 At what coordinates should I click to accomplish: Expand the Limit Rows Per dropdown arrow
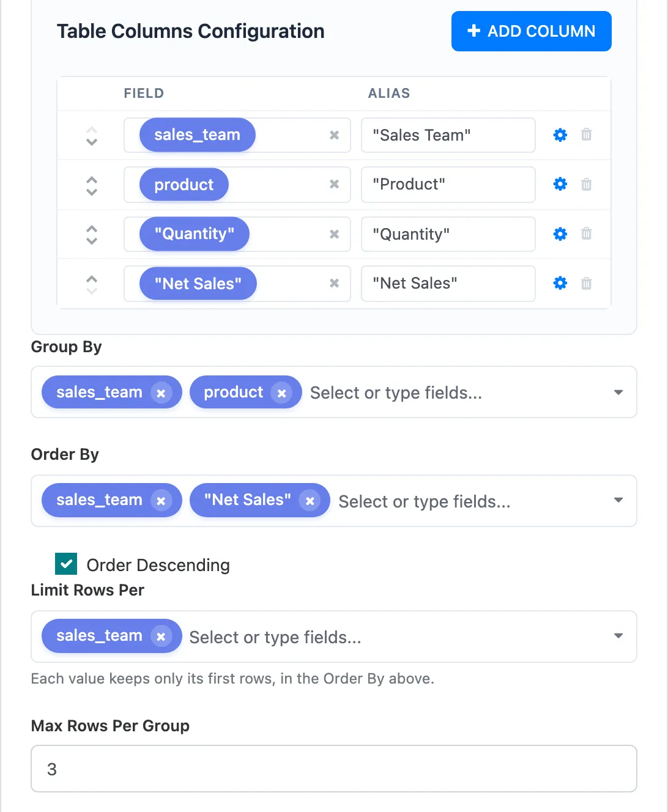click(x=618, y=636)
